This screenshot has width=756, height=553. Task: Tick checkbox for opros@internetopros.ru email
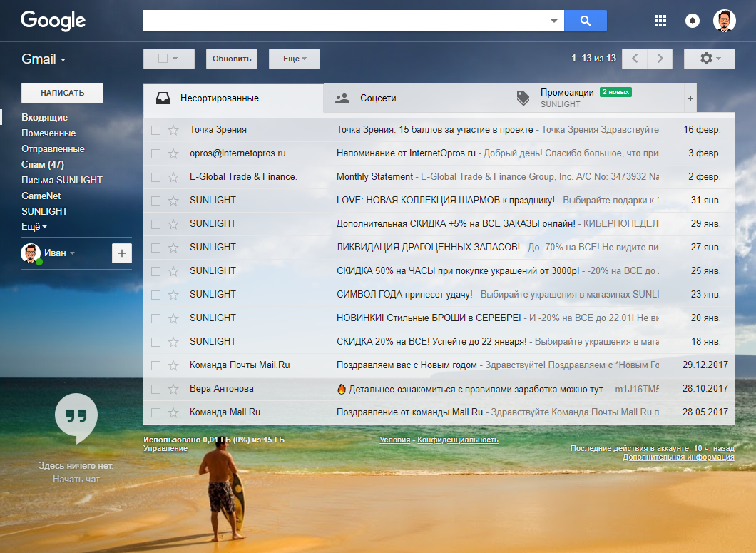coord(155,153)
